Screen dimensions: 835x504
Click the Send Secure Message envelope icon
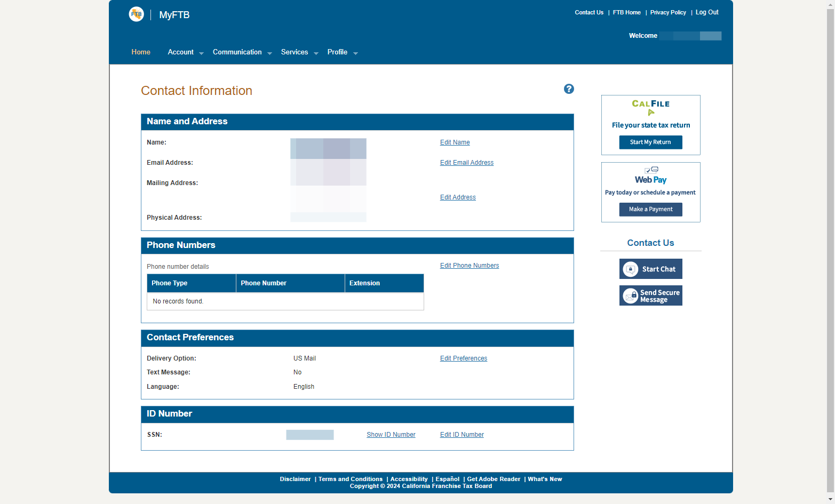(631, 296)
